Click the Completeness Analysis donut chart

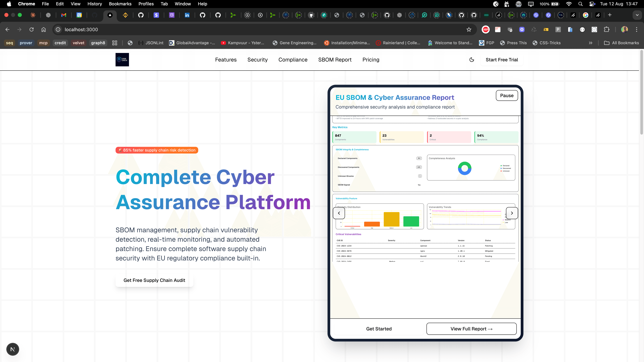point(465,168)
